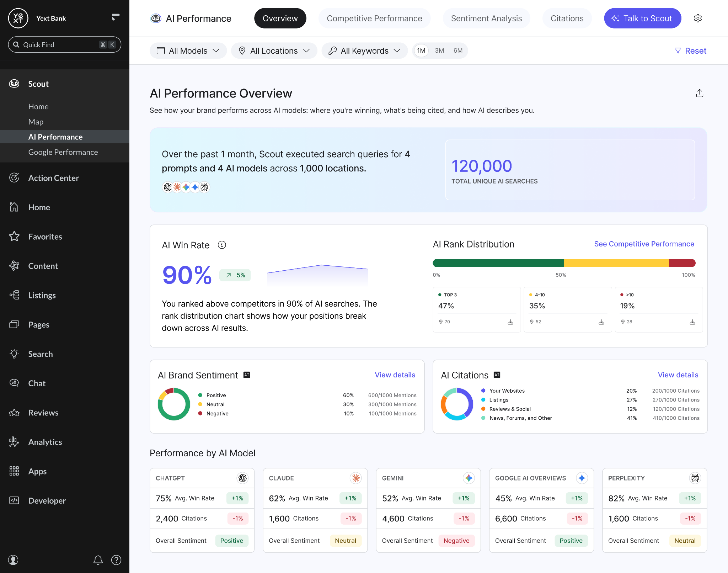Open the Citations tab
The height and width of the screenshot is (573, 728).
[567, 18]
